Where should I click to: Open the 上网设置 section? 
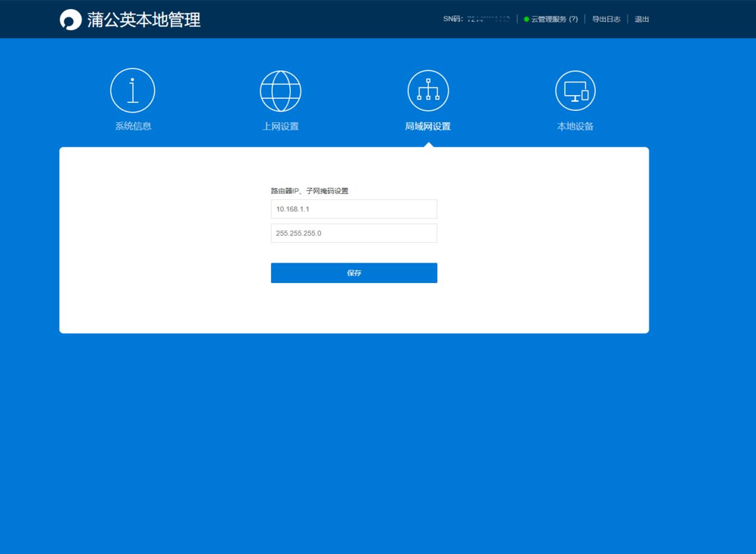[x=280, y=126]
